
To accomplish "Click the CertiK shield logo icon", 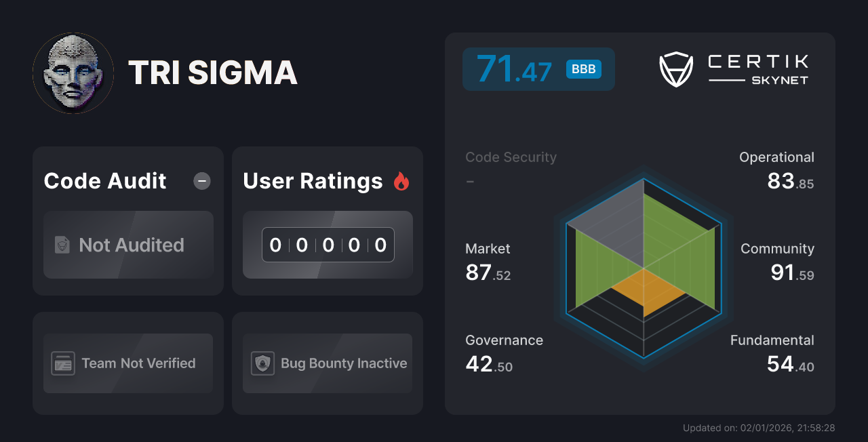I will (x=676, y=70).
